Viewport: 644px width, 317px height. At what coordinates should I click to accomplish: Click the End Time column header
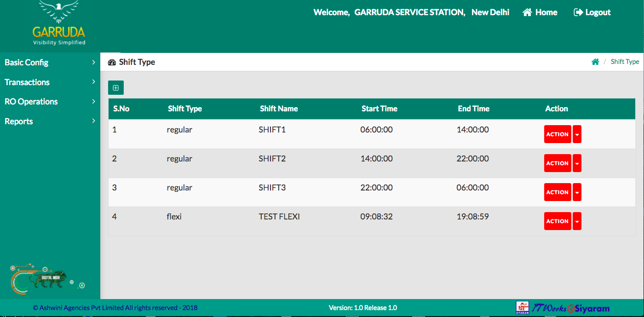pyautogui.click(x=474, y=109)
